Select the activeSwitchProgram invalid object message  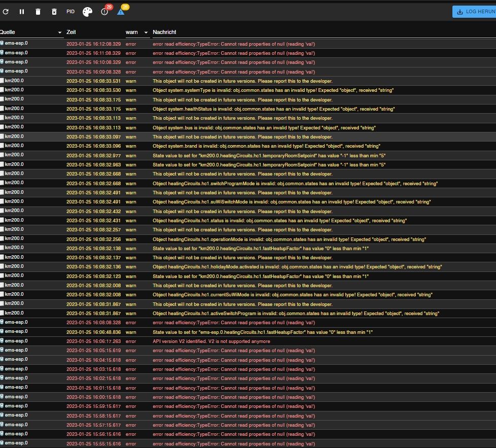296,313
